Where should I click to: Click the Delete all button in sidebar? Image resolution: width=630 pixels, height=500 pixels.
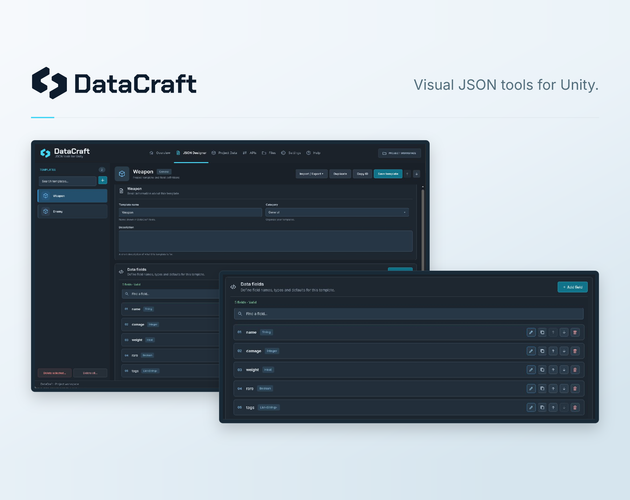[90, 373]
